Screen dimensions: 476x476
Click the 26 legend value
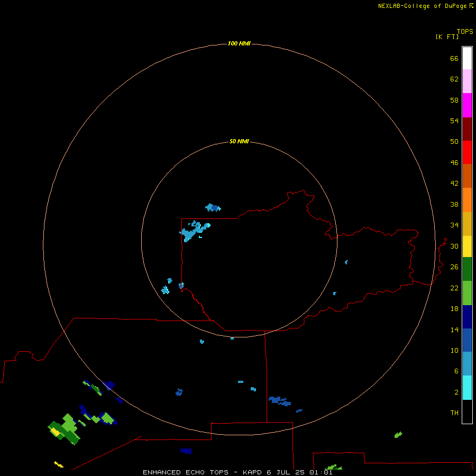[454, 267]
